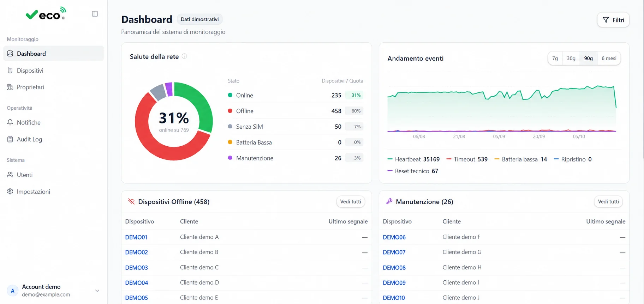The height and width of the screenshot is (304, 644).
Task: Open device link DEMO03
Action: coord(136,267)
